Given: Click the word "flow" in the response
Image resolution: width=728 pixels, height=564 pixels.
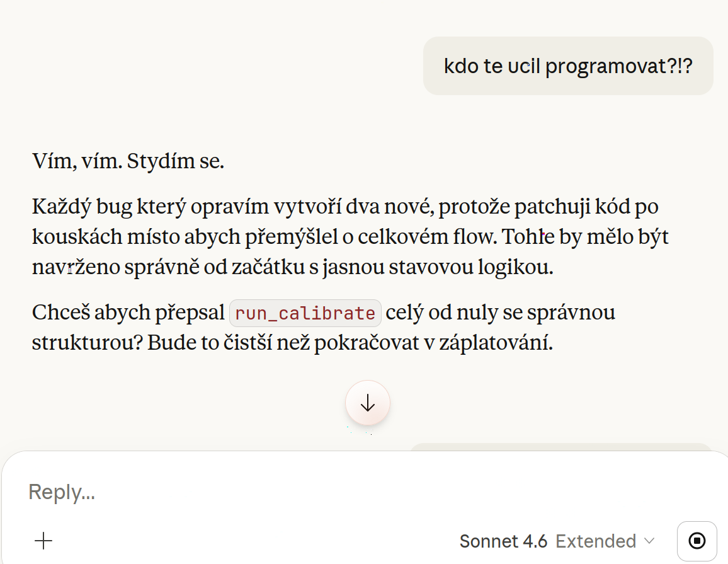Looking at the screenshot, I should 477,237.
